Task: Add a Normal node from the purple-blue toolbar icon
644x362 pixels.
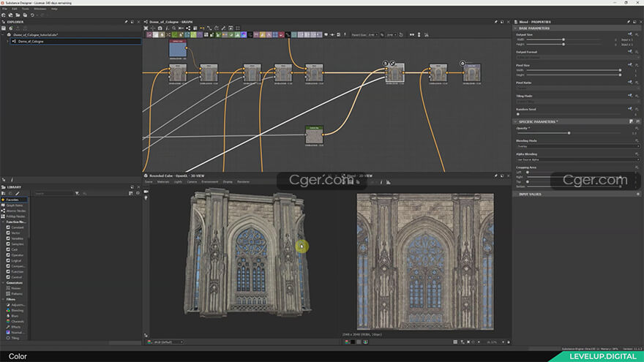Action: click(244, 35)
